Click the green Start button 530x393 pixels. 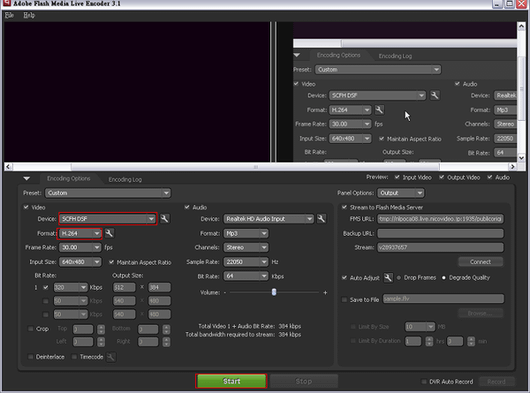click(231, 381)
